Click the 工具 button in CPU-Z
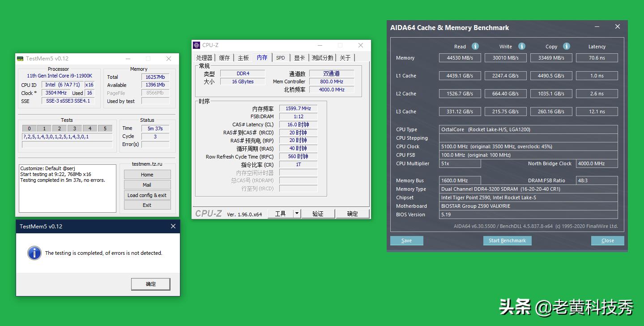Image resolution: width=644 pixels, height=326 pixels. 281,214
